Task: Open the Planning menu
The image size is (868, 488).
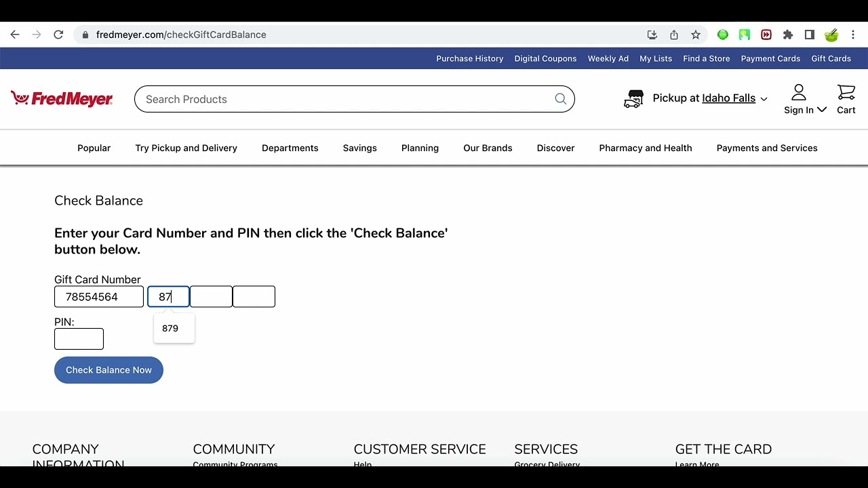Action: click(x=420, y=148)
